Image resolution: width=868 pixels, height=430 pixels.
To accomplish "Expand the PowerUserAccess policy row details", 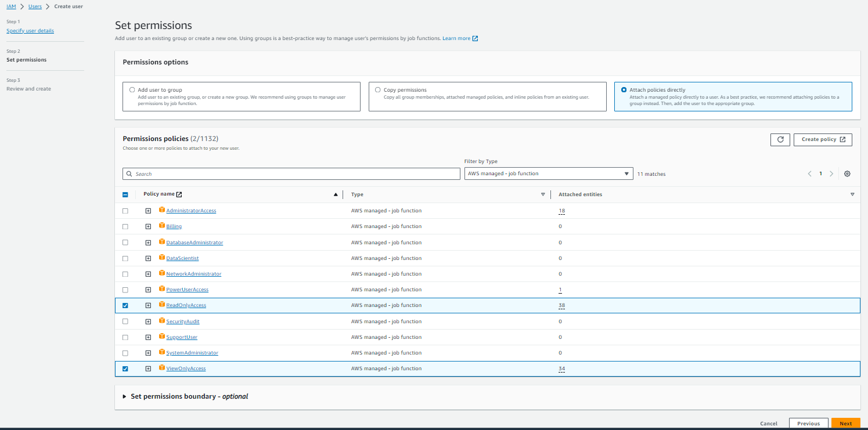I will click(148, 290).
